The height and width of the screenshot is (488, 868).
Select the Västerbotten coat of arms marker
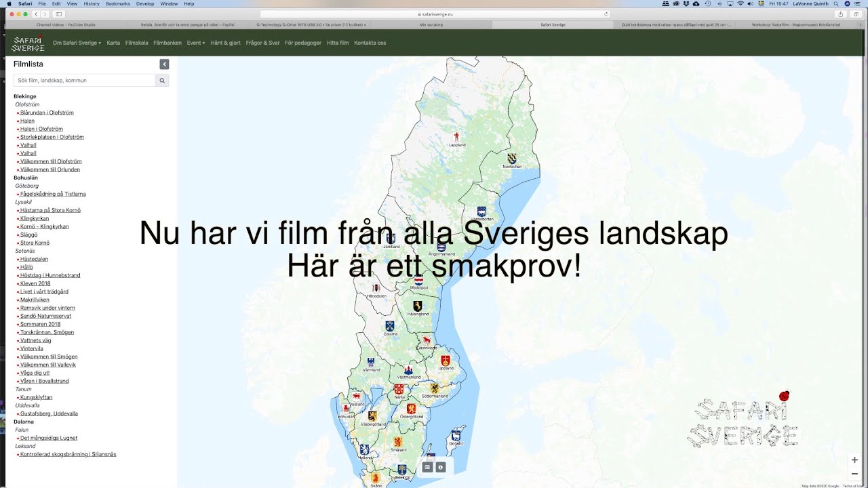pyautogui.click(x=481, y=211)
